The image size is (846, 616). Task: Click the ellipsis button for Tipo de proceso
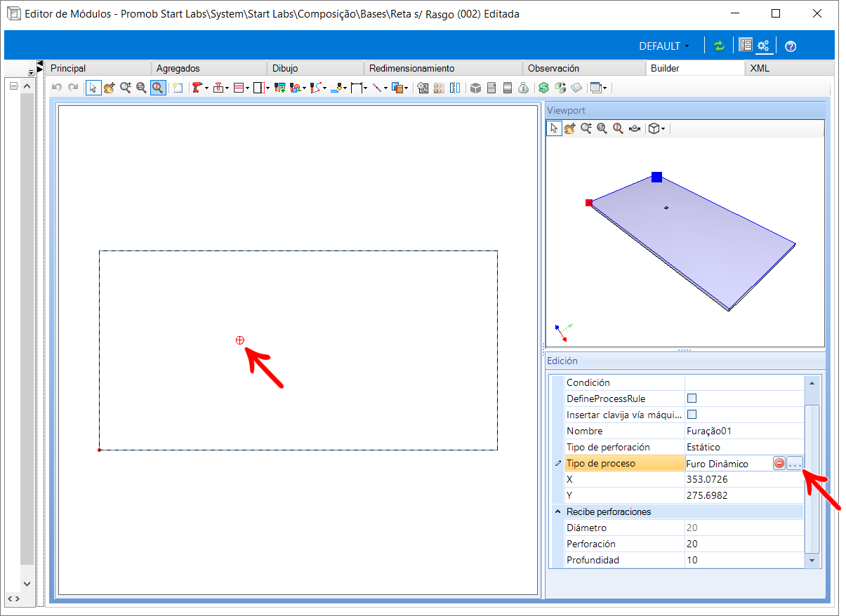pos(795,463)
